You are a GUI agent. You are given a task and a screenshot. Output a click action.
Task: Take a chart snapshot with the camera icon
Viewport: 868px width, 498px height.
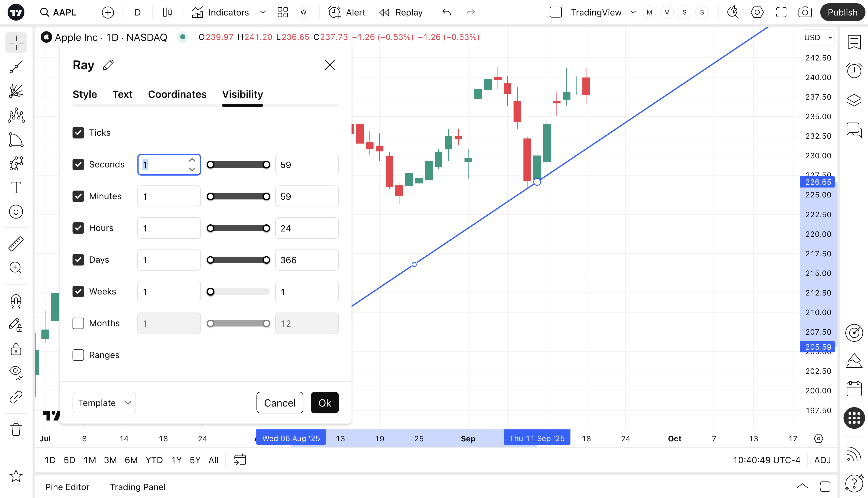[805, 13]
